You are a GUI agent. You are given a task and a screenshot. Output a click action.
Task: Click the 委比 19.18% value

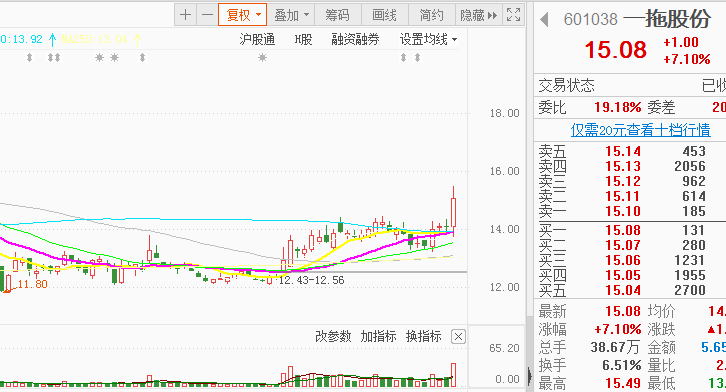(618, 107)
